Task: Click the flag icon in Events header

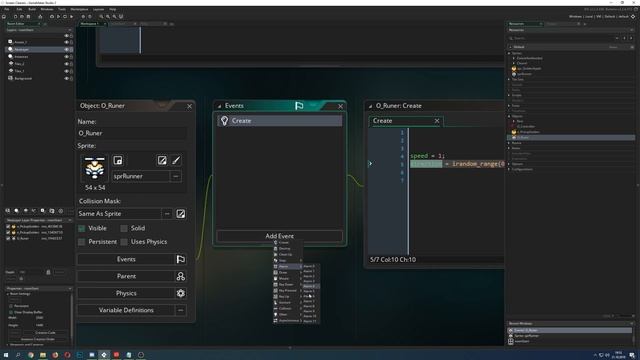Action: pos(299,106)
